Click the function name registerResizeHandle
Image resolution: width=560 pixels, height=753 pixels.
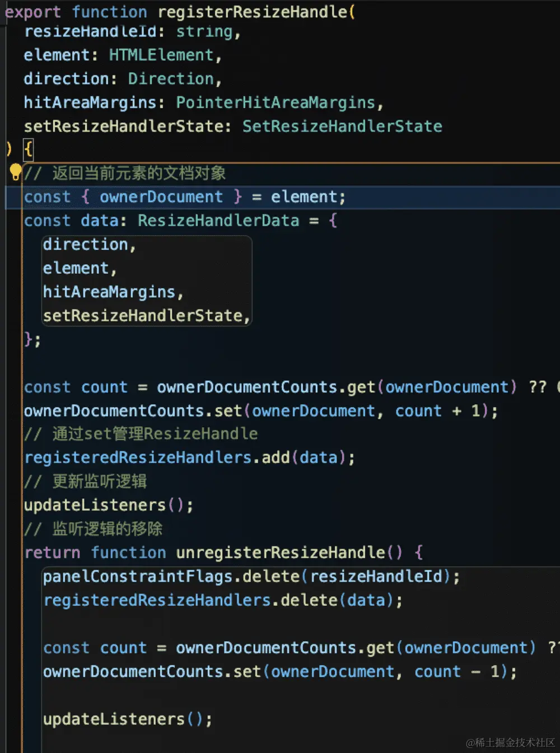click(x=253, y=12)
